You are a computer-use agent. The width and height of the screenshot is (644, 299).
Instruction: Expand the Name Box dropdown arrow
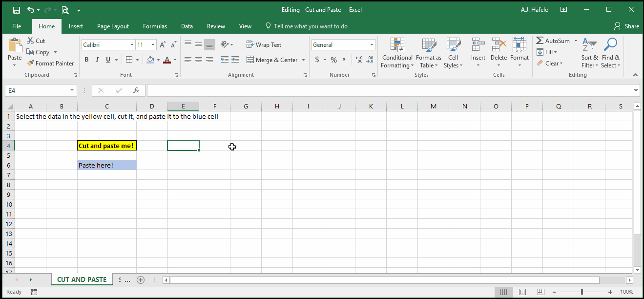click(72, 90)
